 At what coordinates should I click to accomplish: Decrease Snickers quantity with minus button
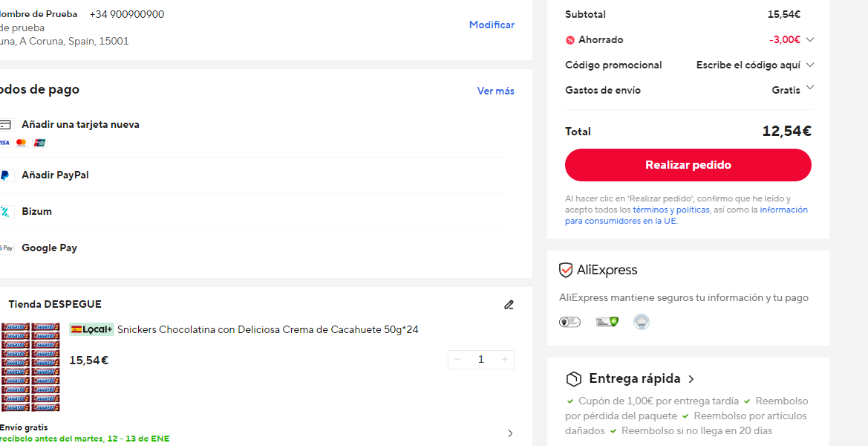(457, 360)
